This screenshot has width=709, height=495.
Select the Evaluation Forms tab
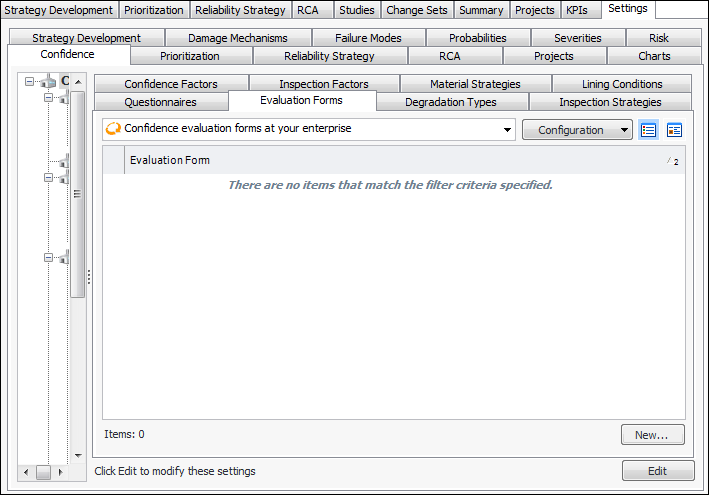pos(302,100)
